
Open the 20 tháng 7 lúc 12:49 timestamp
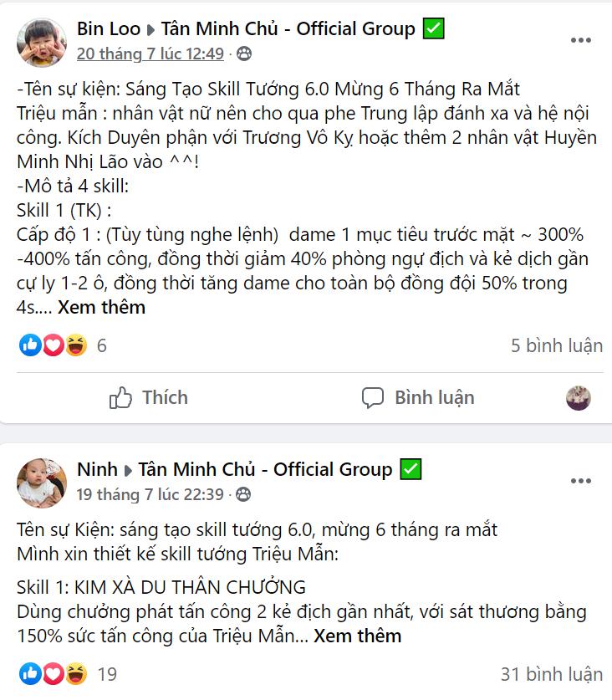[x=150, y=54]
